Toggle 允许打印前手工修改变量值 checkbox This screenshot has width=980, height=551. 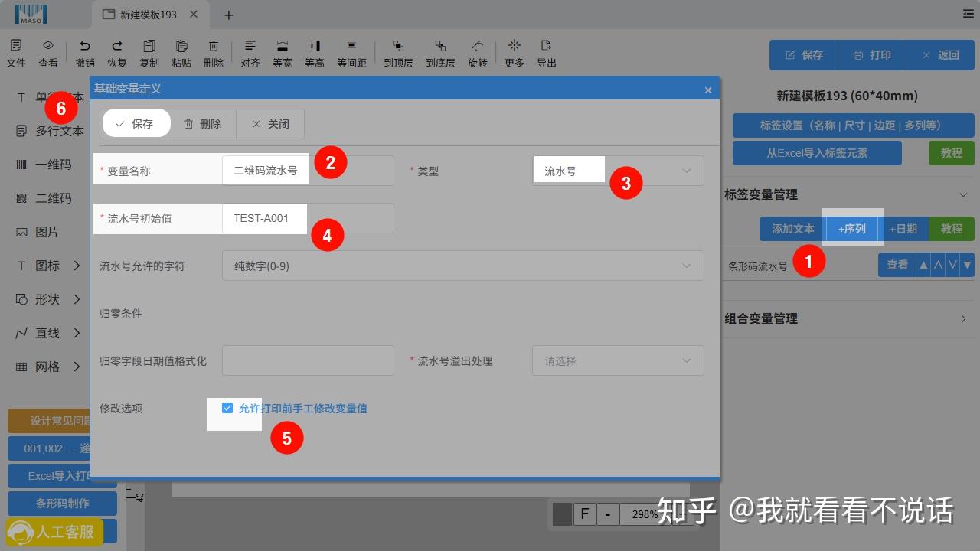point(227,408)
